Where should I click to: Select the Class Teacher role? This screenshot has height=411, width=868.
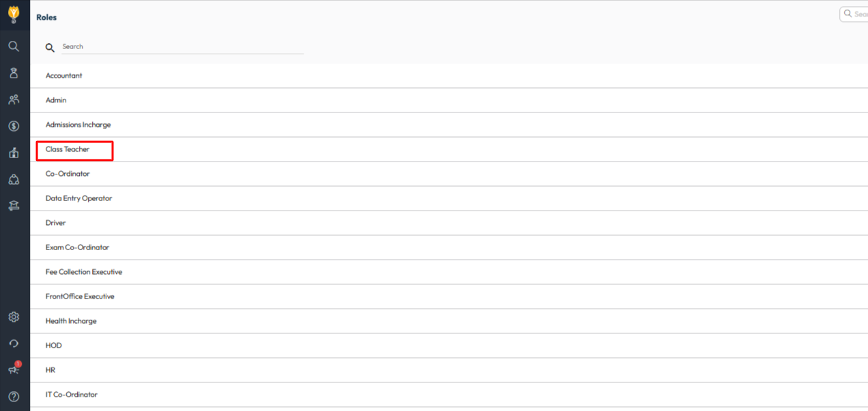(68, 149)
